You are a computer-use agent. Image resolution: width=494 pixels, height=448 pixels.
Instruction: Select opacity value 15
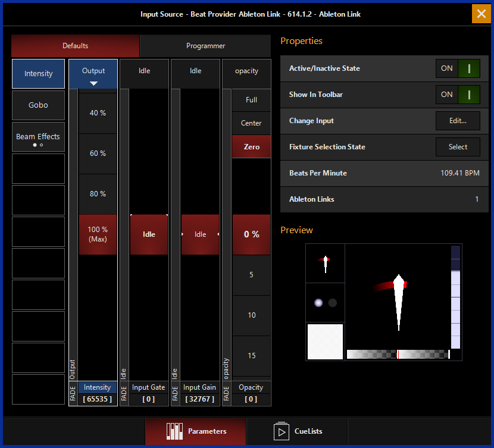click(x=251, y=356)
